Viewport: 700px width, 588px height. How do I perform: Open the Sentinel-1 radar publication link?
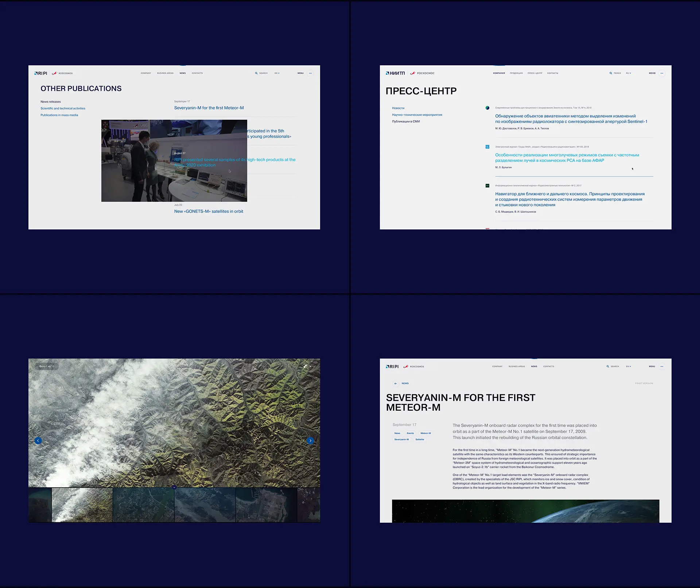click(571, 119)
